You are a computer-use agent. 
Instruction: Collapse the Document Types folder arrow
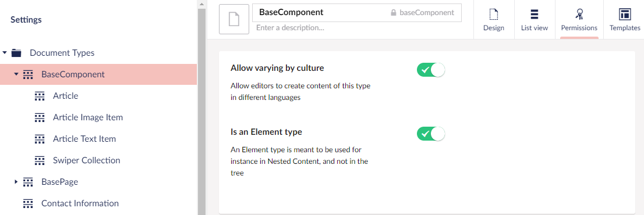(x=5, y=53)
